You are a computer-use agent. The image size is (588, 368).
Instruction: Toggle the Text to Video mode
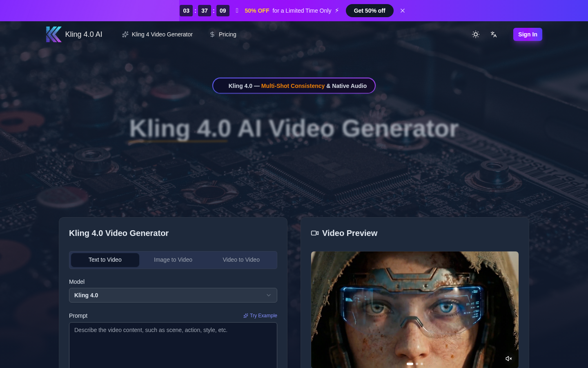tap(105, 260)
